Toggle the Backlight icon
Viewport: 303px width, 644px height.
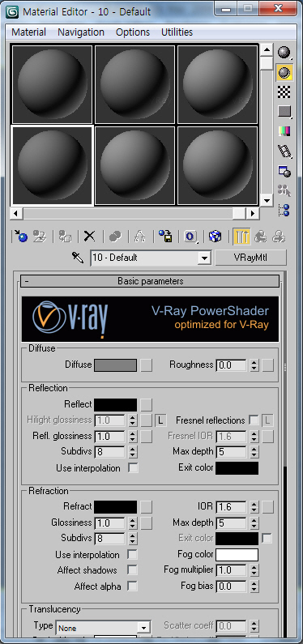284,73
